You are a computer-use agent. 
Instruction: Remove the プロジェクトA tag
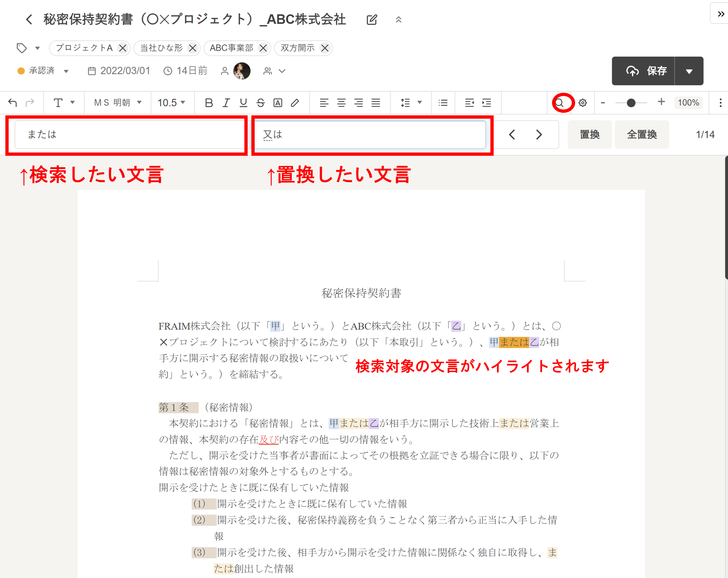(123, 48)
